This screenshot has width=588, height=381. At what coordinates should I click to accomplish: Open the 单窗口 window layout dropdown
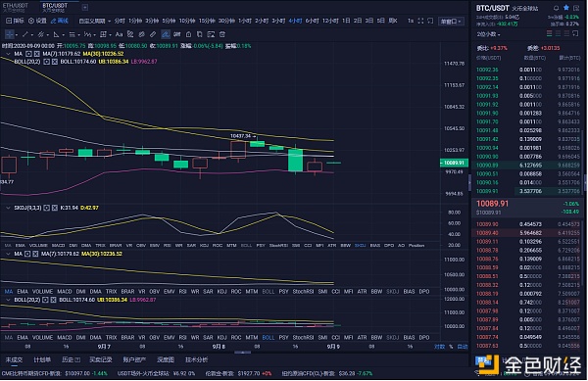[451, 22]
